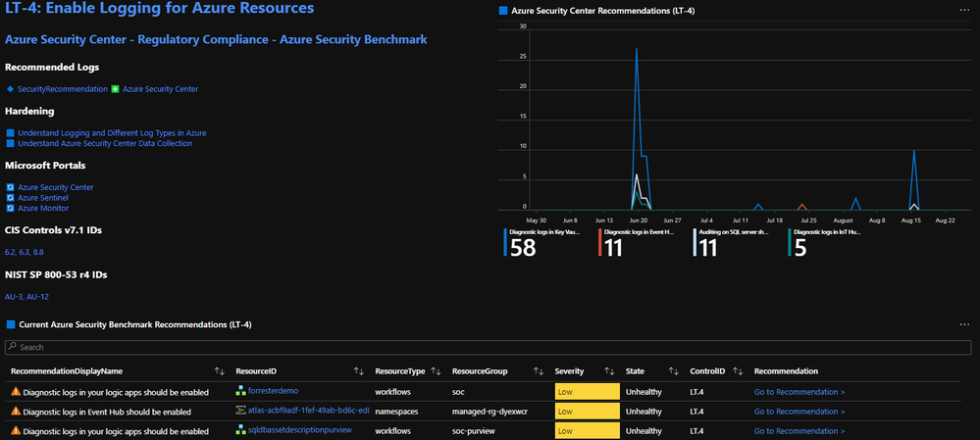Open more options for Current Benchmark Recommendations table
The image size is (980, 440).
[x=965, y=324]
